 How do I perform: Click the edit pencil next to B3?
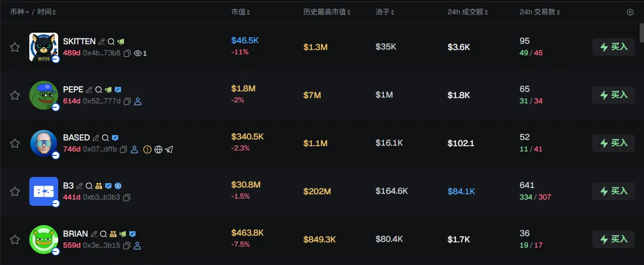(80, 186)
